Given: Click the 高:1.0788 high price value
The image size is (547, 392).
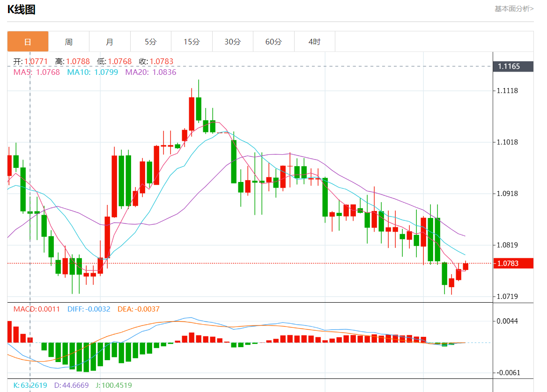Looking at the screenshot, I should [72, 62].
